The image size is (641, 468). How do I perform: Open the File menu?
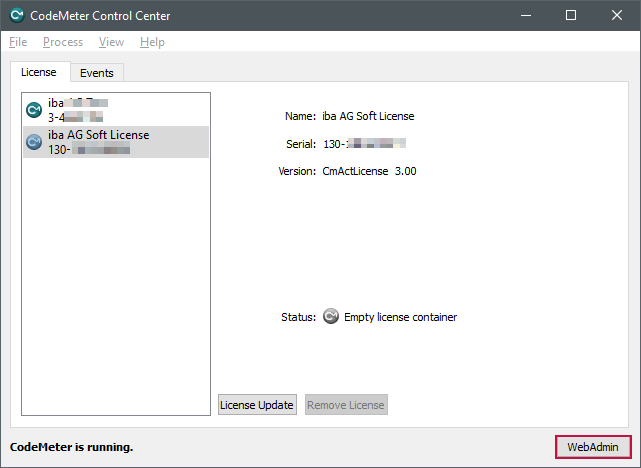point(18,42)
